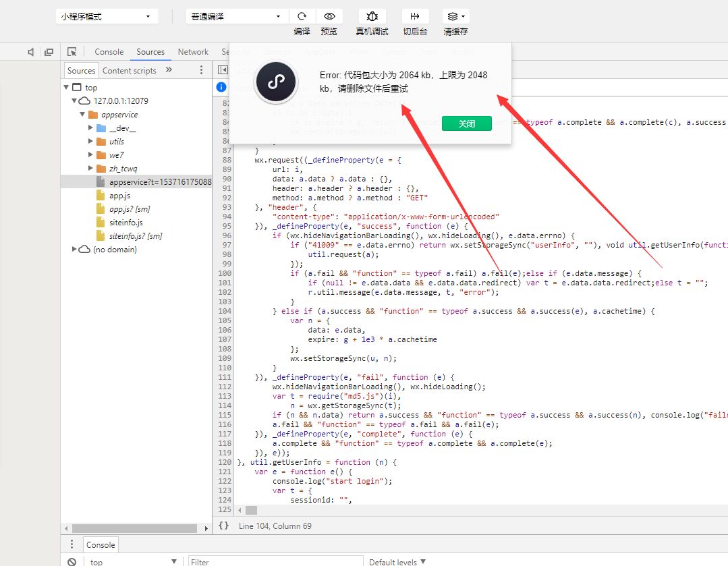Screen dimensions: 728x566
Task: Open the Sources pane three-dot menu
Action: tap(201, 70)
